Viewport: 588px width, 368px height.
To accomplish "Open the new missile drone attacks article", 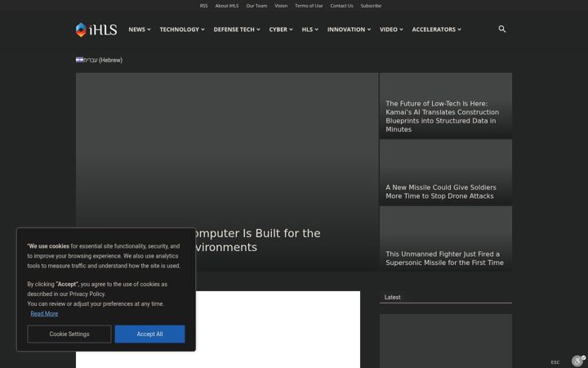I will click(441, 191).
